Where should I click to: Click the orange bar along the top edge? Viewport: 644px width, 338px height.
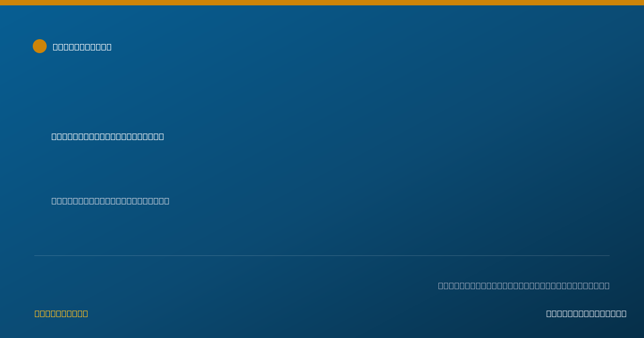322,3
